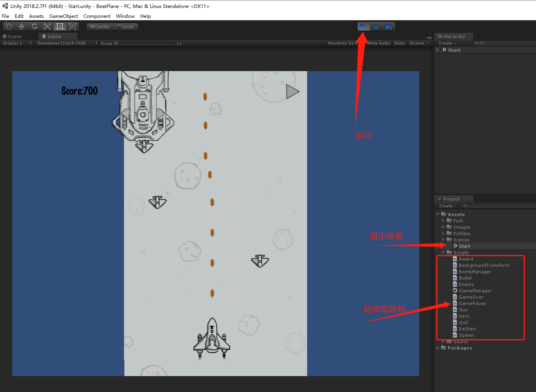The height and width of the screenshot is (392, 536).
Task: Open the Window menu
Action: (x=125, y=16)
